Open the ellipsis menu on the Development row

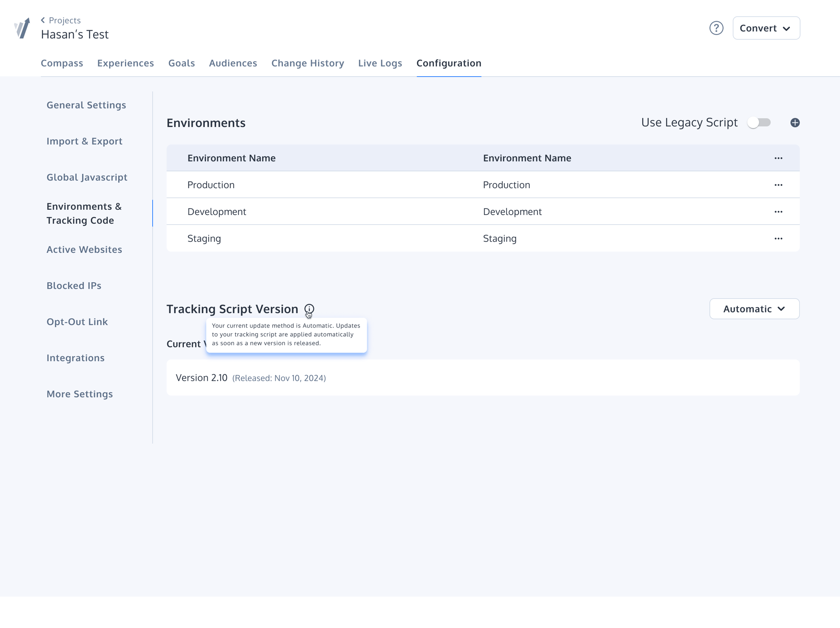click(779, 211)
